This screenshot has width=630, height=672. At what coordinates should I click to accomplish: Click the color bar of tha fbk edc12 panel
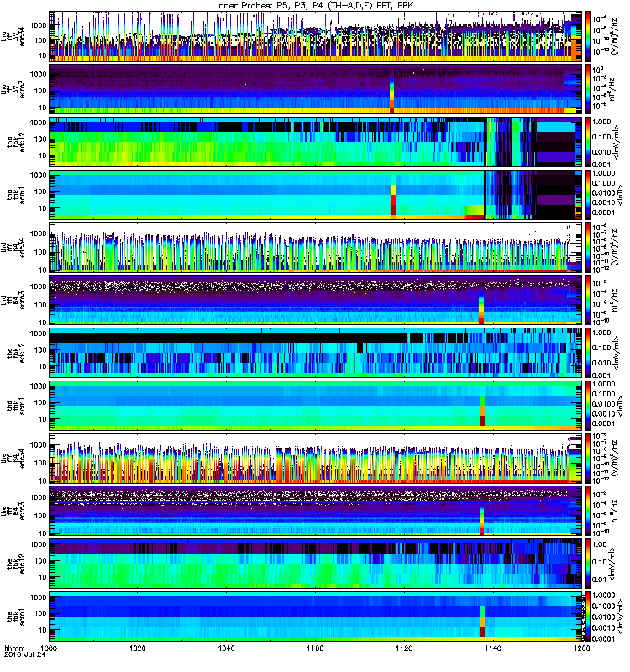589,142
